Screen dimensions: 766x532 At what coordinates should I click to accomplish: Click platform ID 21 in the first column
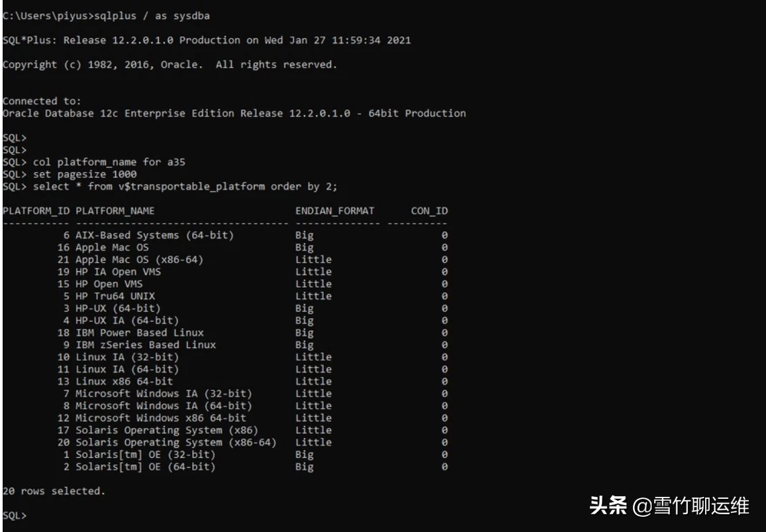coord(64,259)
